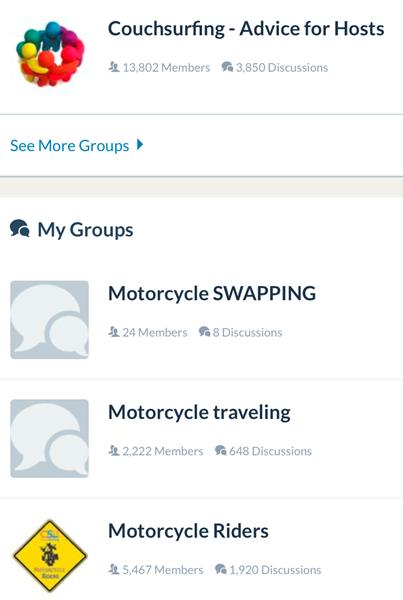The width and height of the screenshot is (403, 600).
Task: Select the My Groups heading
Action: click(x=85, y=230)
